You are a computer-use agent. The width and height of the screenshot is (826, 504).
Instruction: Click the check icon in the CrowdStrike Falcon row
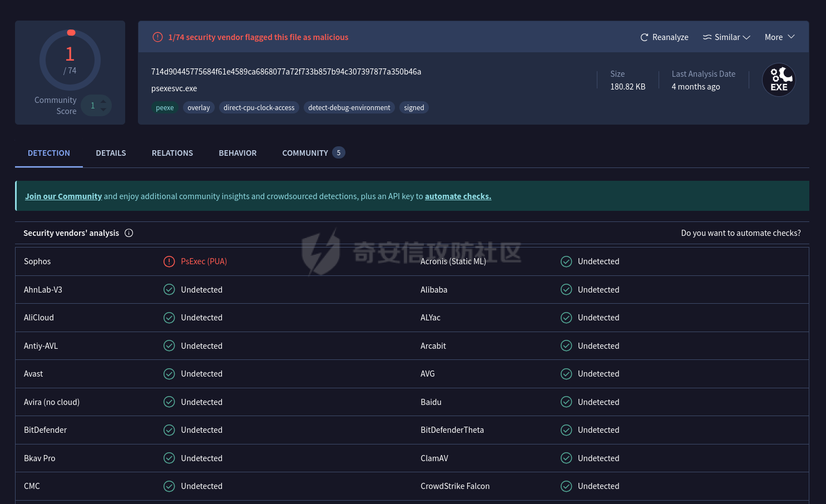point(566,486)
